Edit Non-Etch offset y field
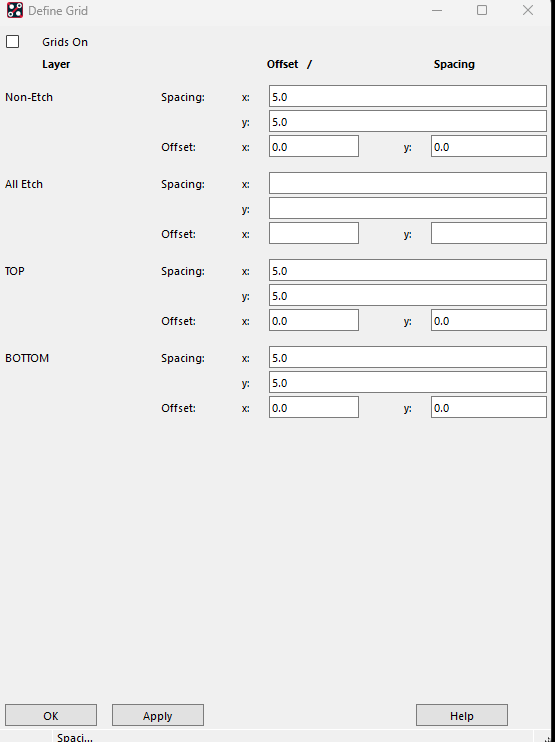This screenshot has height=742, width=555. (489, 147)
